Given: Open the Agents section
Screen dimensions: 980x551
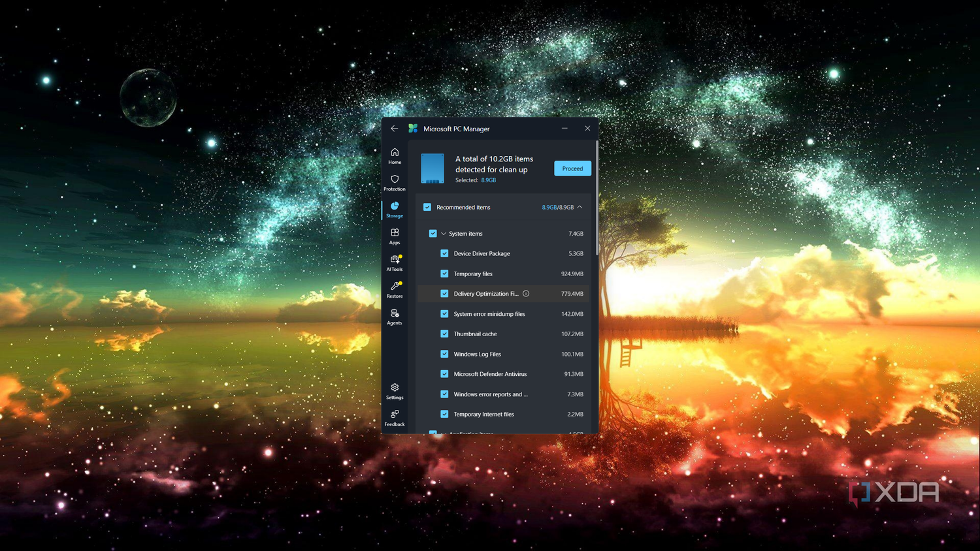Looking at the screenshot, I should coord(395,317).
